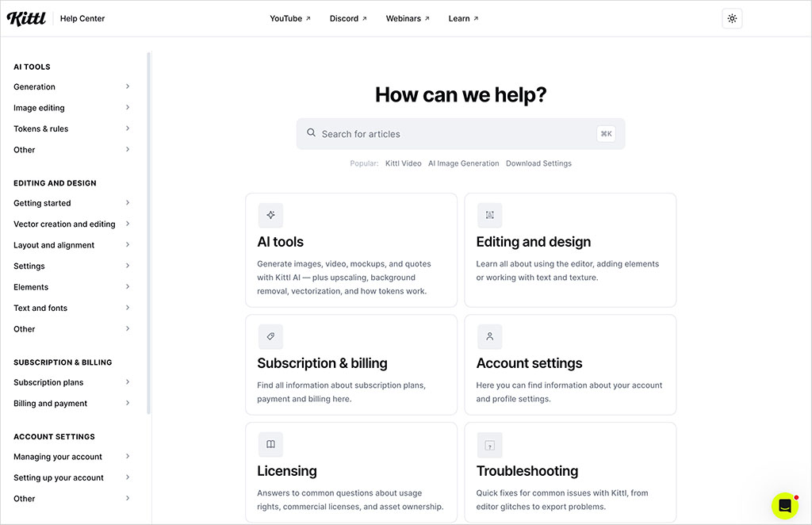Viewport: 812px width, 525px height.
Task: Expand Setting up your account section
Action: tap(71, 477)
